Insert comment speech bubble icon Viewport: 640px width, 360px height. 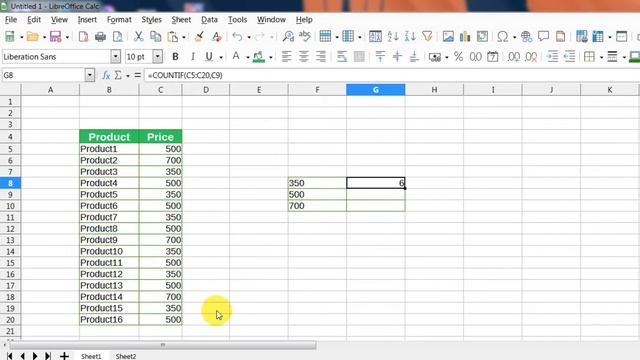tap(543, 37)
